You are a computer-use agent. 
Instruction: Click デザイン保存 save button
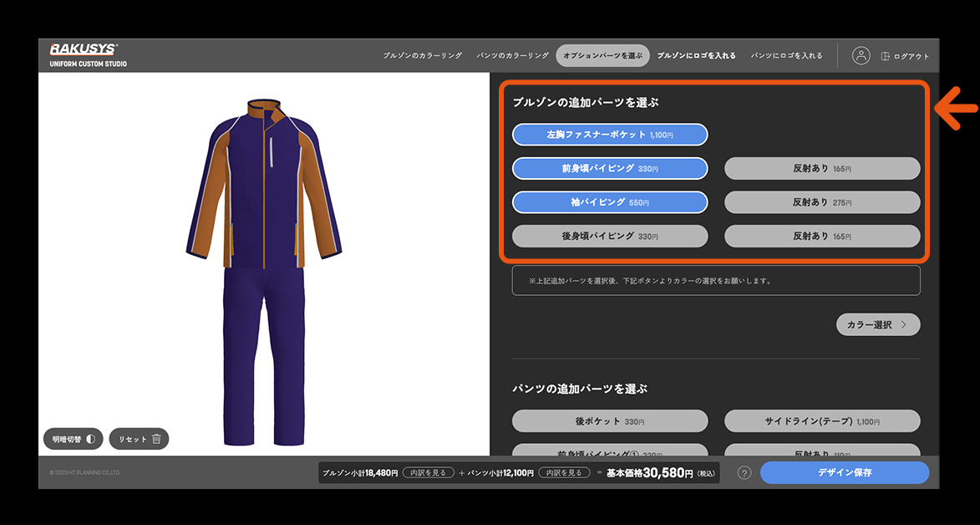pyautogui.click(x=844, y=473)
